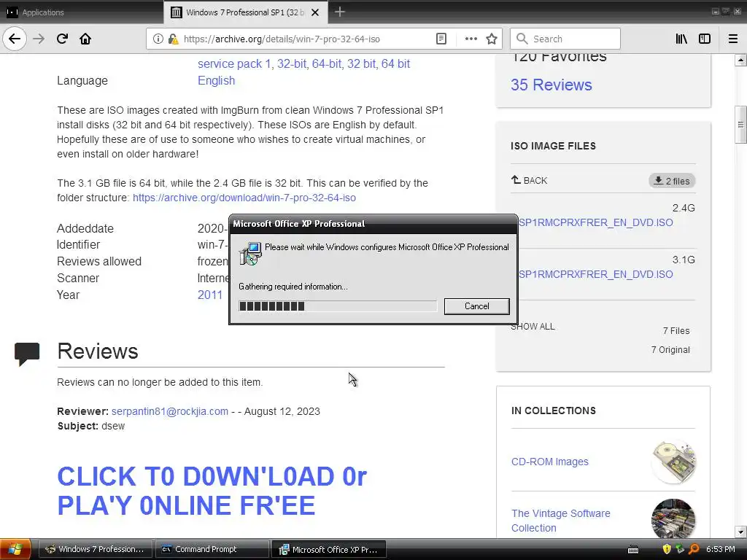The height and width of the screenshot is (560, 747).
Task: Click the CD-ROM Images thumbnail
Action: [x=673, y=462]
